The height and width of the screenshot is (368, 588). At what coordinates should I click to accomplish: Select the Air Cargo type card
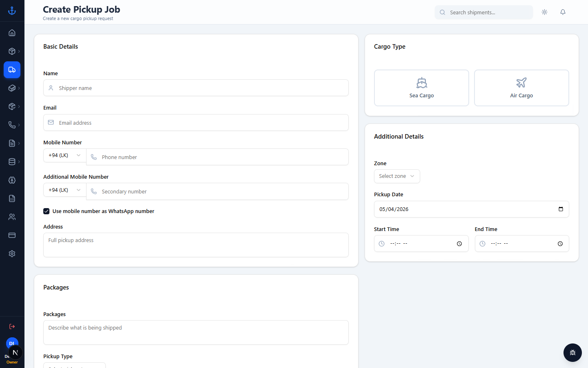(x=521, y=88)
